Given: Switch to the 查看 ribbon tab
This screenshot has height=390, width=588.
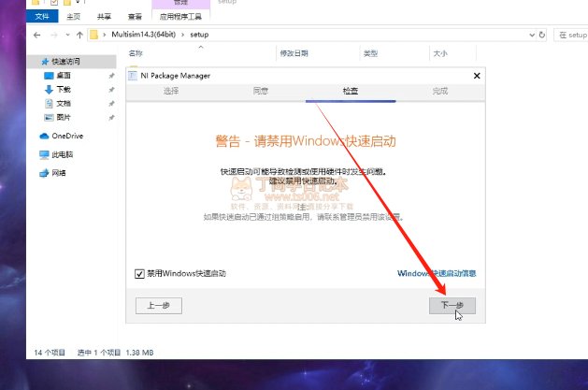Looking at the screenshot, I should click(135, 17).
